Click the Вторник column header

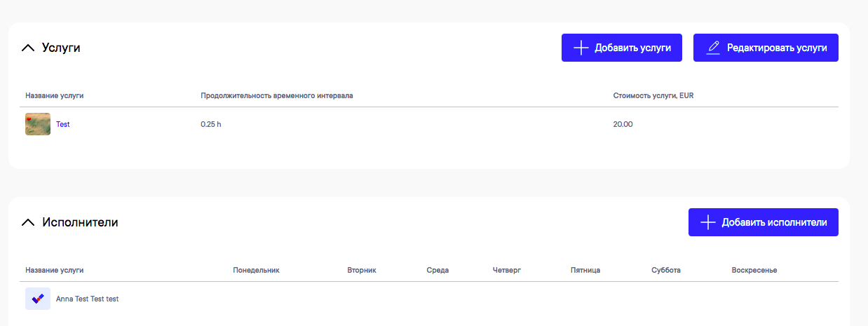coord(362,270)
